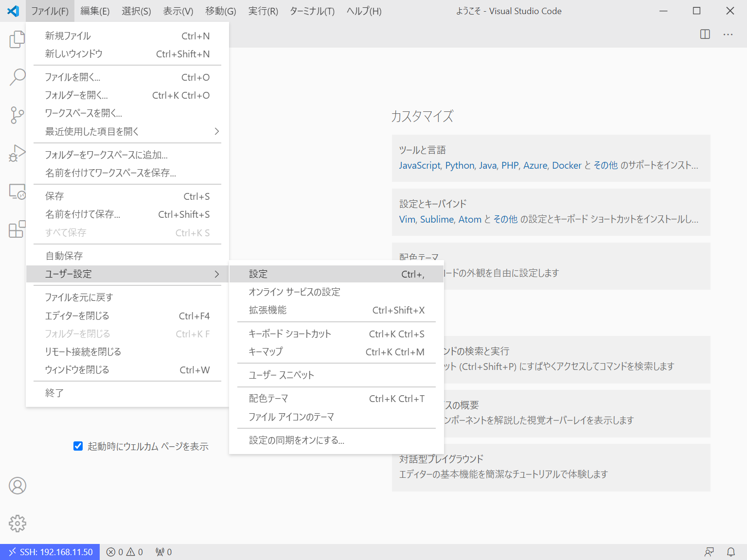Click the Python link under ツールと言語
The image size is (747, 560).
click(x=460, y=165)
